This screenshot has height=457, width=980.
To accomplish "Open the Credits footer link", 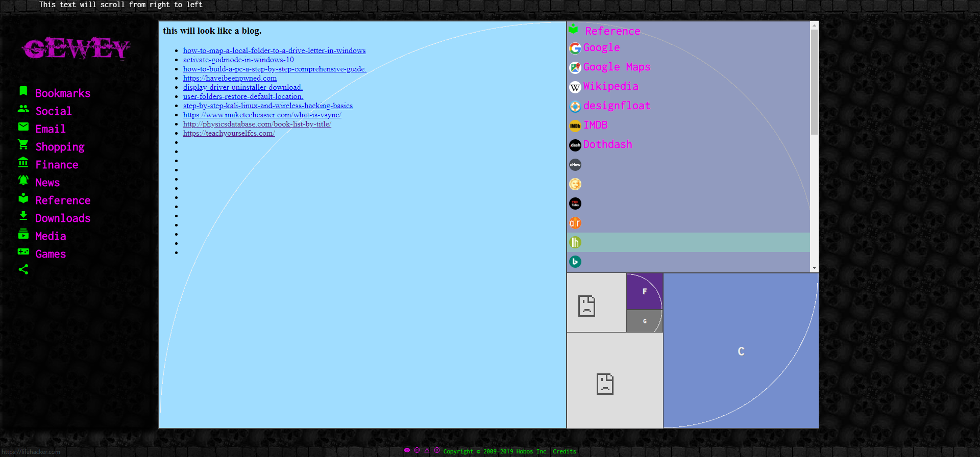I will coord(565,451).
